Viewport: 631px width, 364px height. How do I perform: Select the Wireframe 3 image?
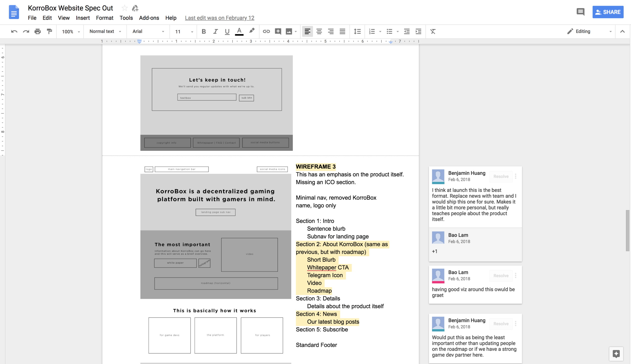point(216,264)
